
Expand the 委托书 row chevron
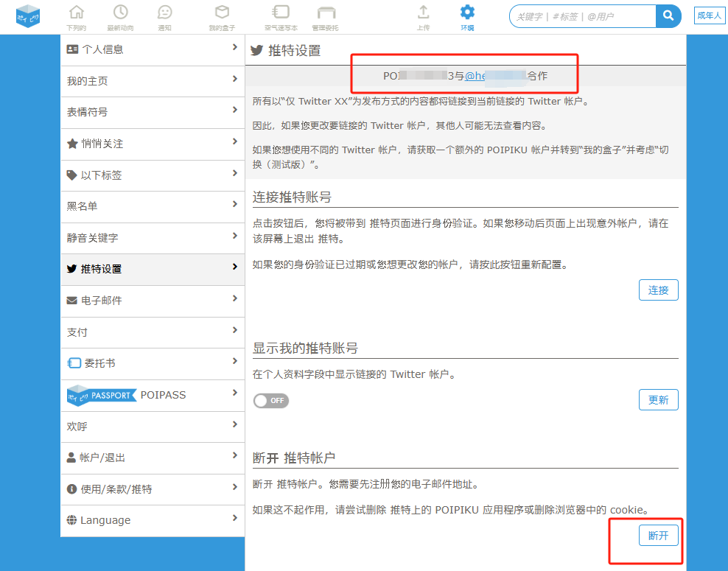tap(235, 361)
